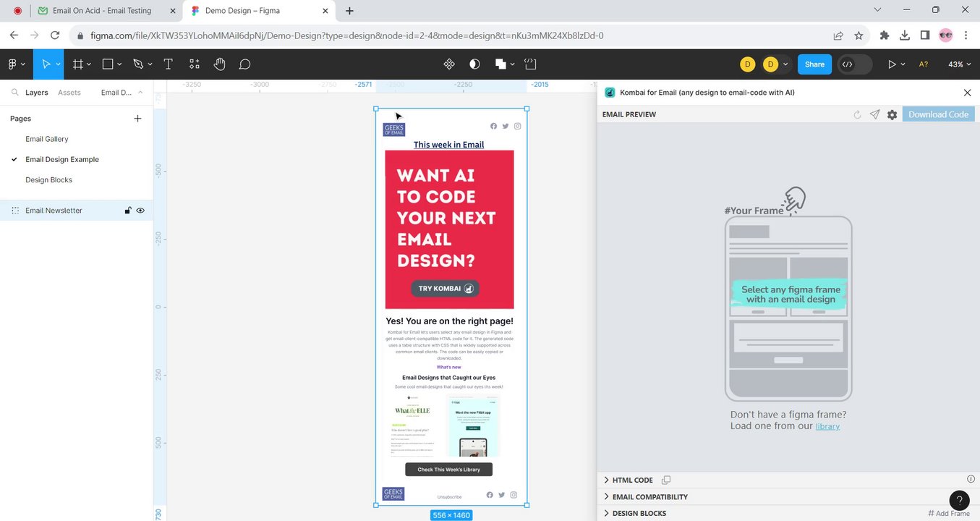Copy HTML code with the copy icon
The width and height of the screenshot is (980, 521).
(666, 480)
